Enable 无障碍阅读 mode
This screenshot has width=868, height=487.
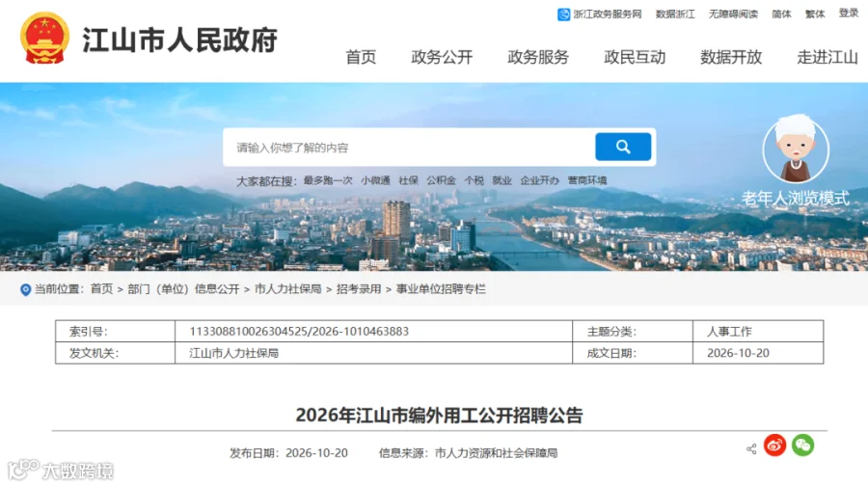coord(733,14)
